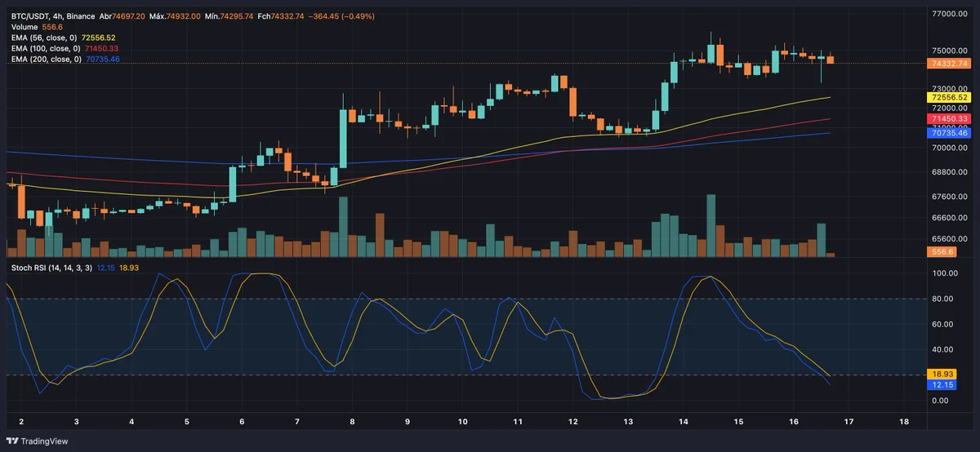Viewport: 980px width, 452px height.
Task: Click the 77000.00 price axis label
Action: click(x=951, y=14)
